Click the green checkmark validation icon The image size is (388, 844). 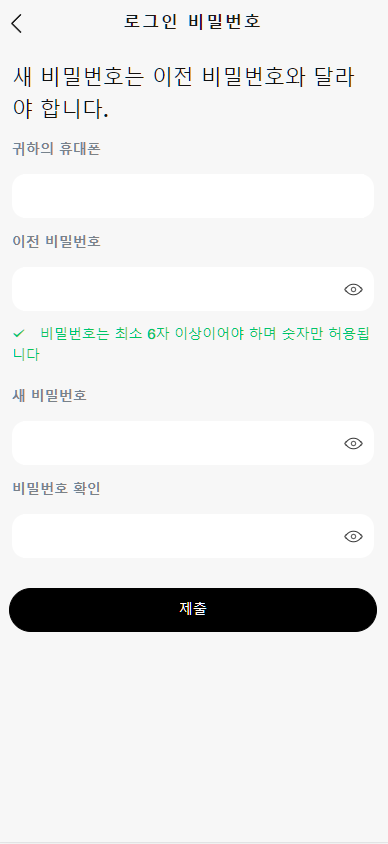click(19, 334)
